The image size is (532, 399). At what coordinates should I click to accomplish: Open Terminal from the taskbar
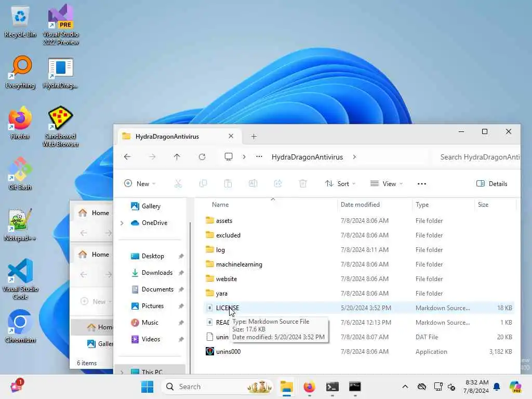click(332, 387)
